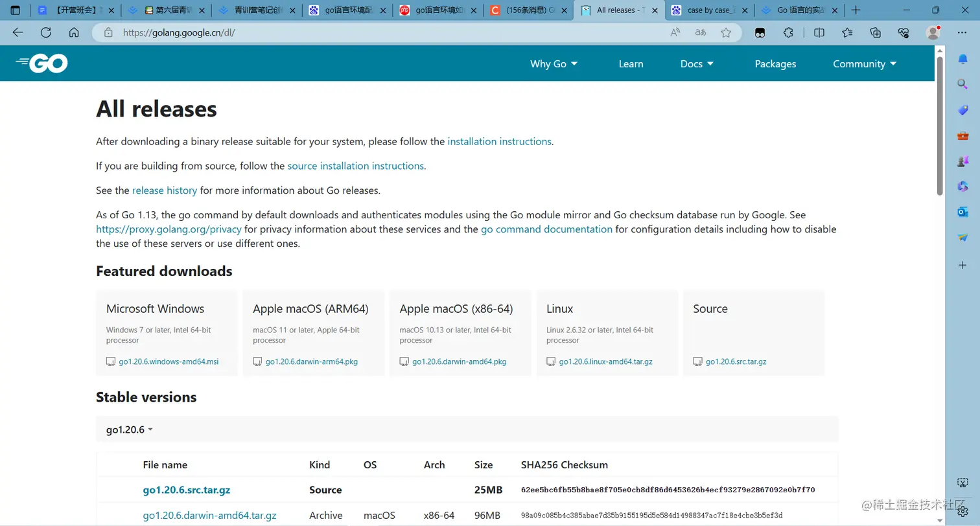
Task: Open the sidebar Games chess icon
Action: coord(963,161)
